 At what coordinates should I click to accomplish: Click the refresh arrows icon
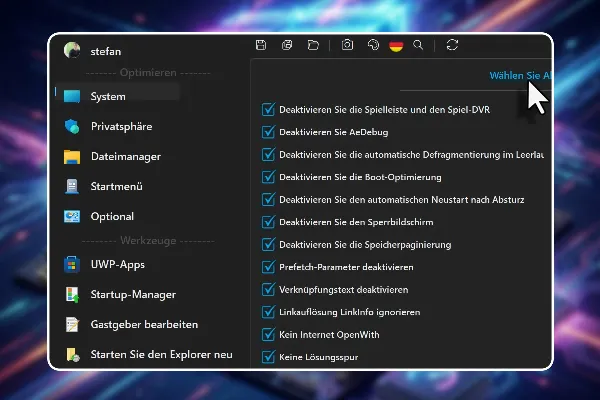click(x=452, y=45)
